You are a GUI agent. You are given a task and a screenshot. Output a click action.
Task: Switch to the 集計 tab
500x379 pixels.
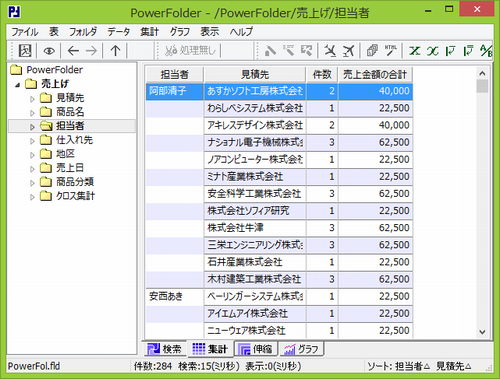(210, 349)
